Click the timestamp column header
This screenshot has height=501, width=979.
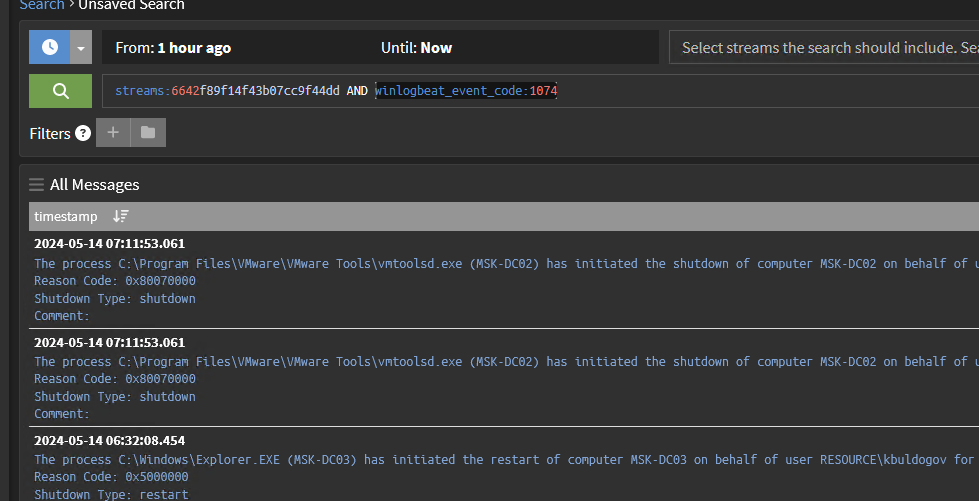(x=66, y=216)
